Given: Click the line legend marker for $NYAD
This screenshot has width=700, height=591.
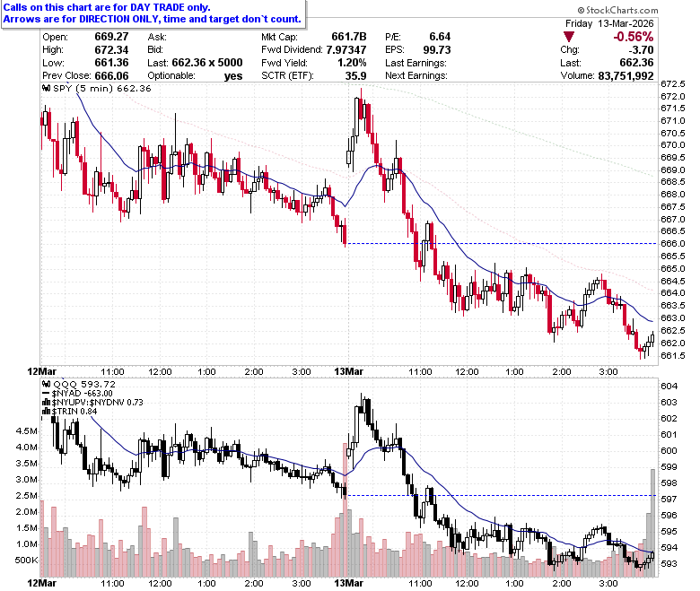Looking at the screenshot, I should 46,394.
